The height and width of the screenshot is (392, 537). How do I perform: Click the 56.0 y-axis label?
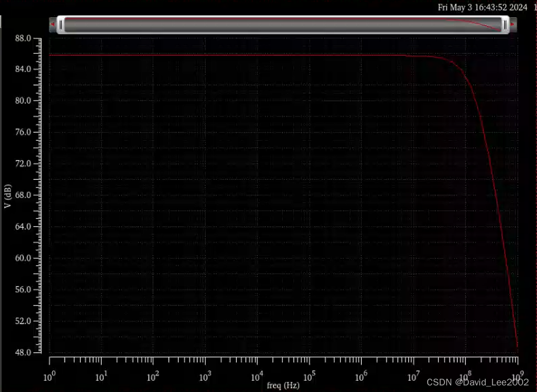click(x=23, y=289)
